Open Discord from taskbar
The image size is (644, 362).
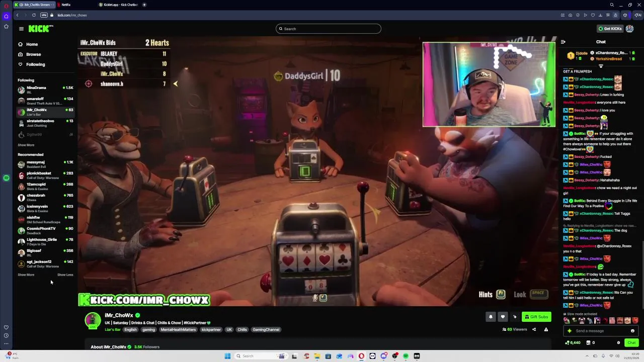click(x=384, y=356)
